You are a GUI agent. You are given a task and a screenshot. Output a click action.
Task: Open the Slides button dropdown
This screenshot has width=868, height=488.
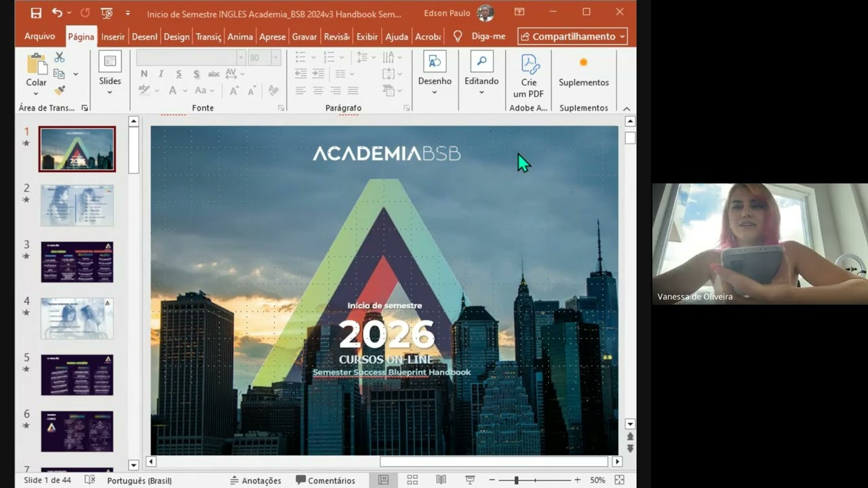tap(110, 74)
